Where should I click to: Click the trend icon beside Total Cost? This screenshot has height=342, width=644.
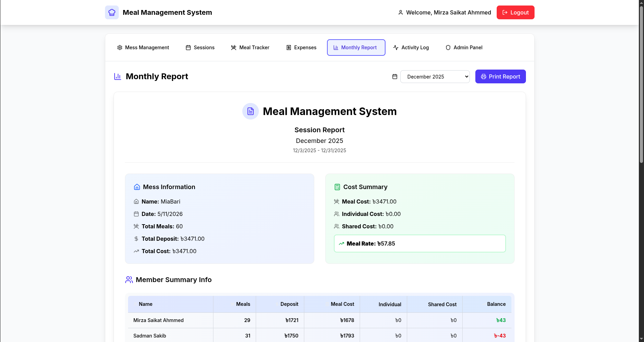(x=136, y=251)
